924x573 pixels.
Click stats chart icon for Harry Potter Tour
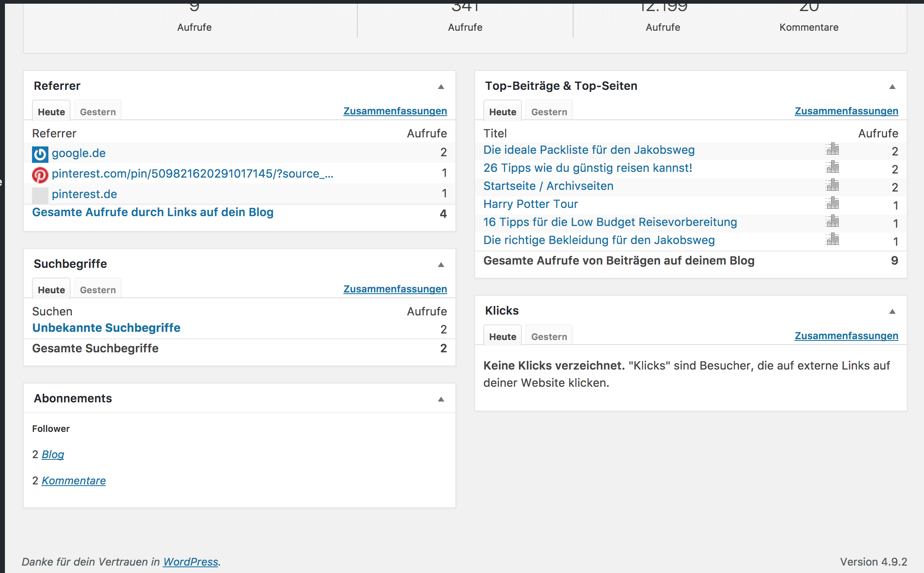[x=833, y=203]
